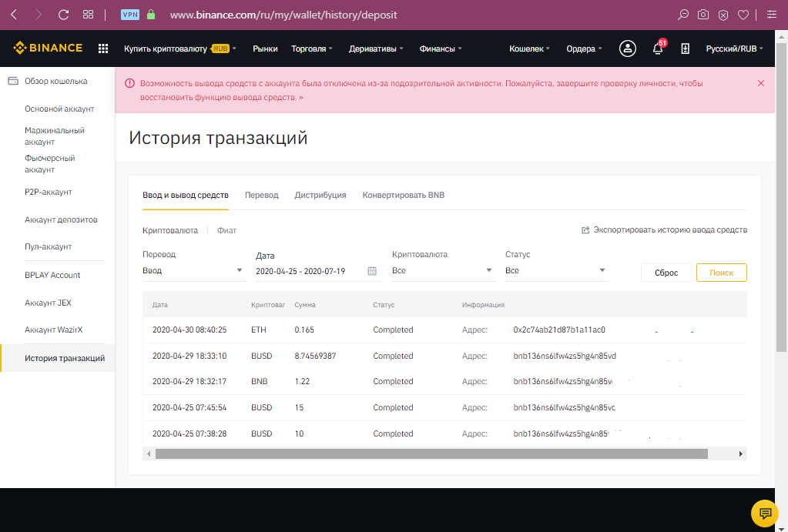The width and height of the screenshot is (788, 532).
Task: Expand the Деривативы dropdown menu
Action: point(377,49)
